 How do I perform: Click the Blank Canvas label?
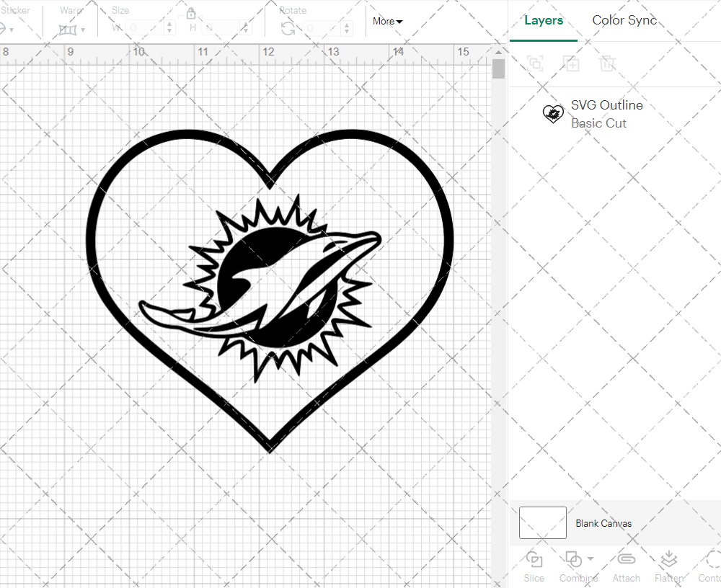603,523
